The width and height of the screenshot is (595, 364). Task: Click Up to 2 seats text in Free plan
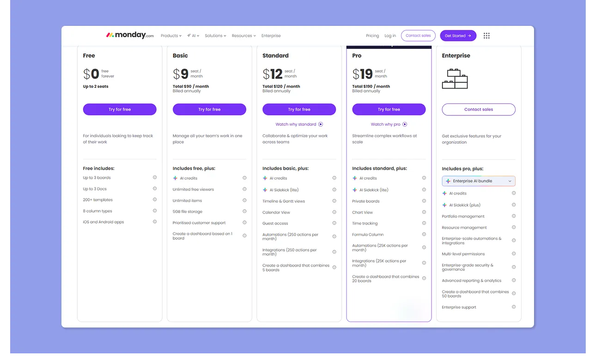pos(96,86)
